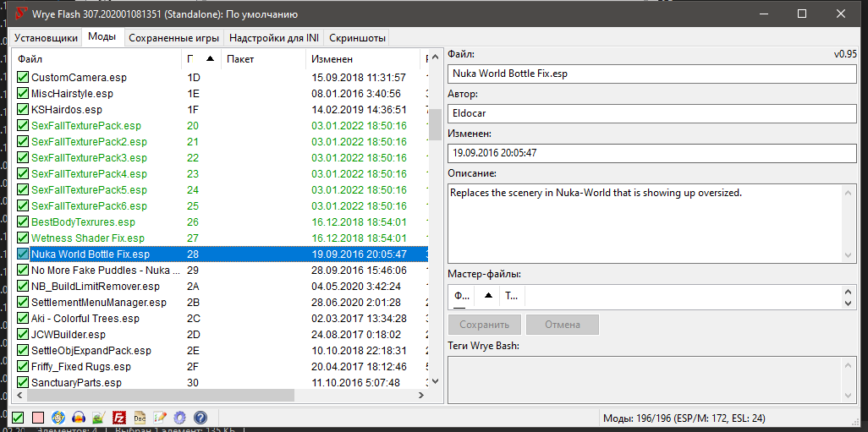Click the Автор field containing Eldocar
Image resolution: width=868 pixels, height=432 pixels.
pos(651,112)
